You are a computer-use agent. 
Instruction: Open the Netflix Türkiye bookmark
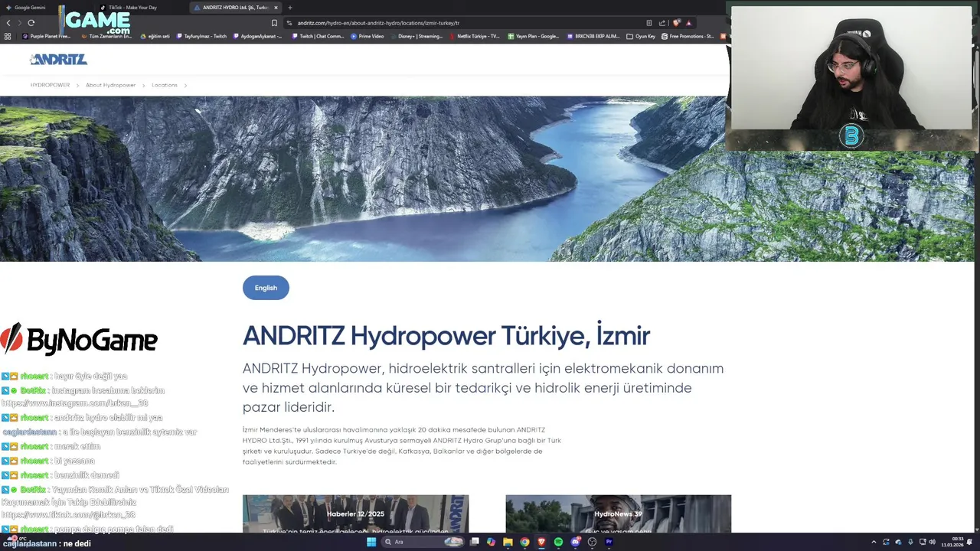[475, 36]
